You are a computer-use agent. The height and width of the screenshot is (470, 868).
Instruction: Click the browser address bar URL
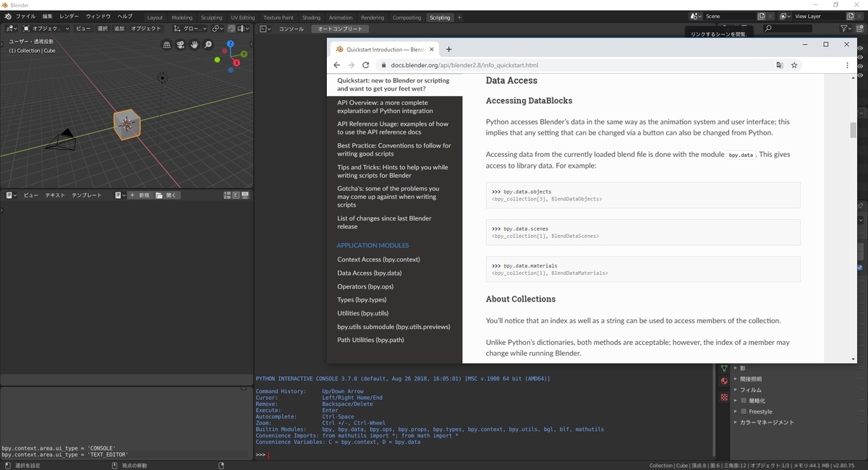[x=464, y=65]
